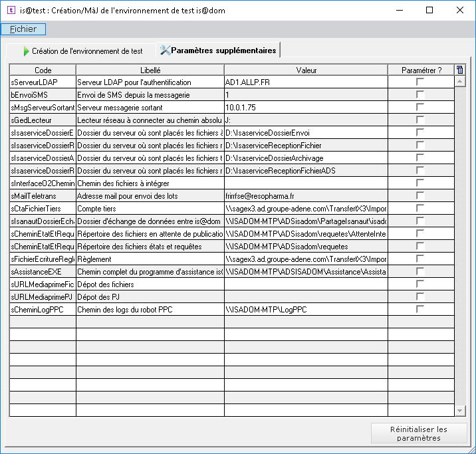Click Réinitialiser les paramètres button

tap(419, 433)
